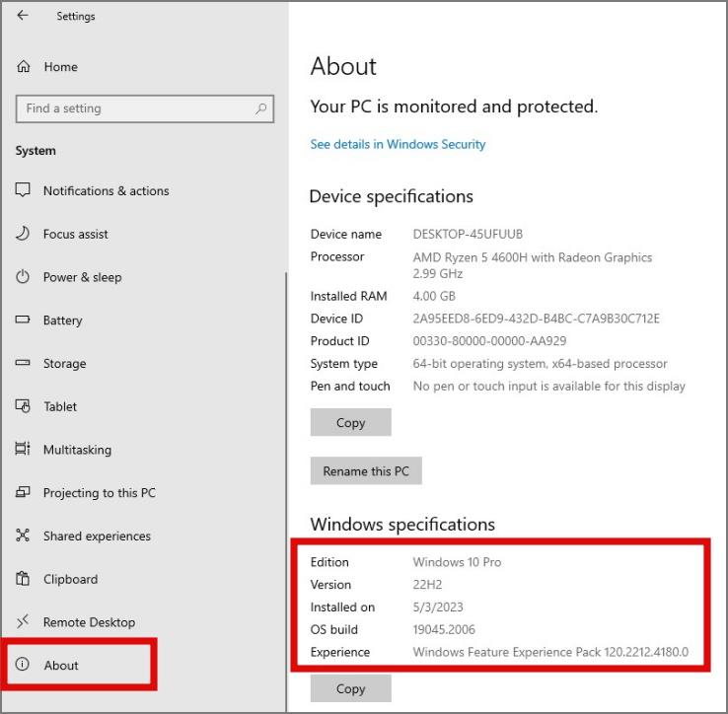Screen dimensions: 728x714
Task: Open Projecting to this PC page
Action: pyautogui.click(x=100, y=492)
